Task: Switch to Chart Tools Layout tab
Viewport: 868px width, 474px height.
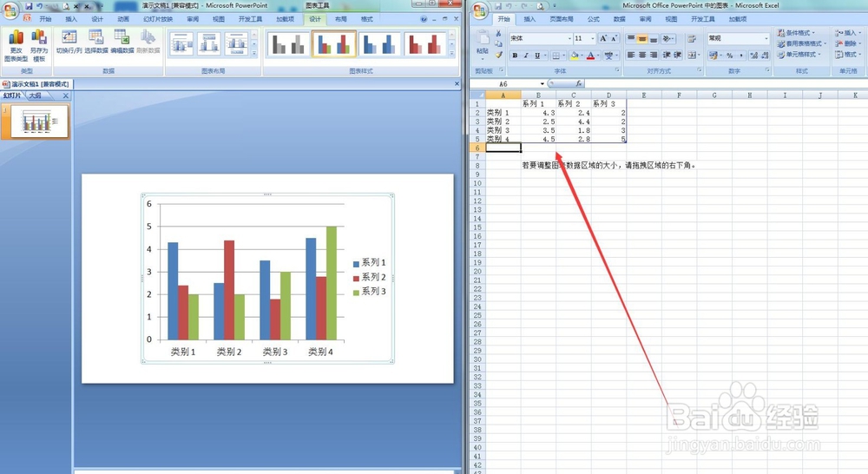Action: [x=341, y=19]
